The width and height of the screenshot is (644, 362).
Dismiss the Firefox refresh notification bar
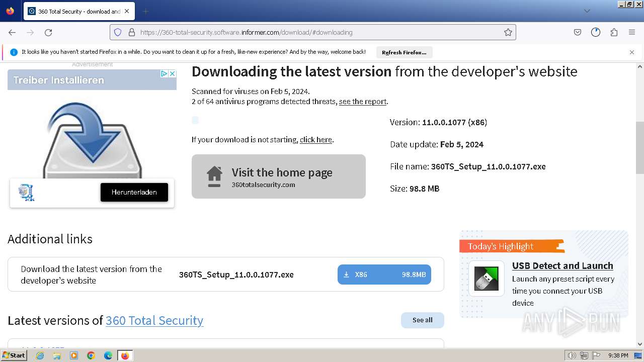click(632, 52)
